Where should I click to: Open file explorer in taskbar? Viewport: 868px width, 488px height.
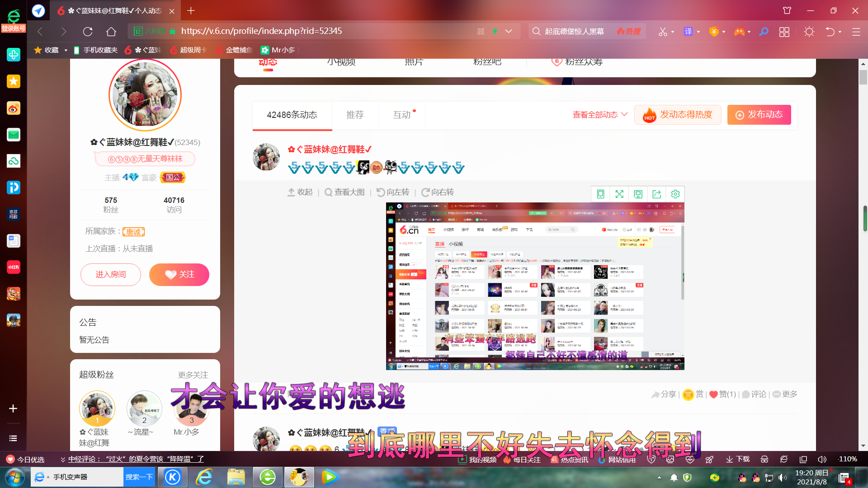tap(236, 477)
